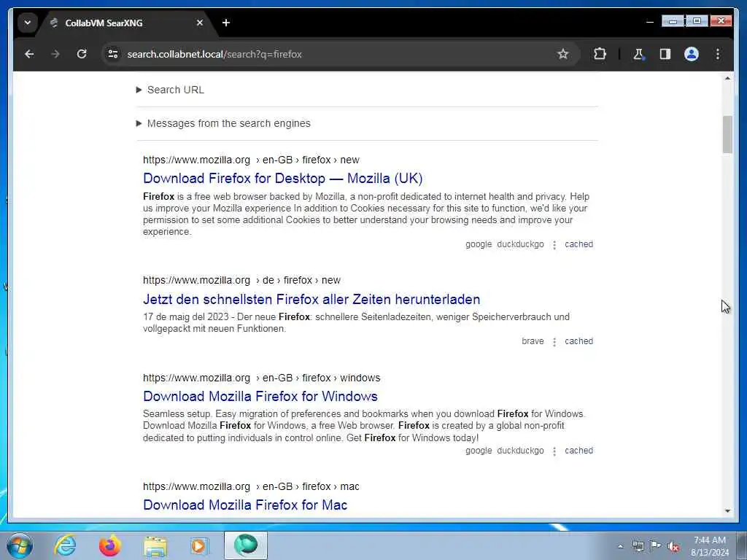The height and width of the screenshot is (560, 747).
Task: Open Download Mozilla Firefox for Windows link
Action: coord(260,396)
